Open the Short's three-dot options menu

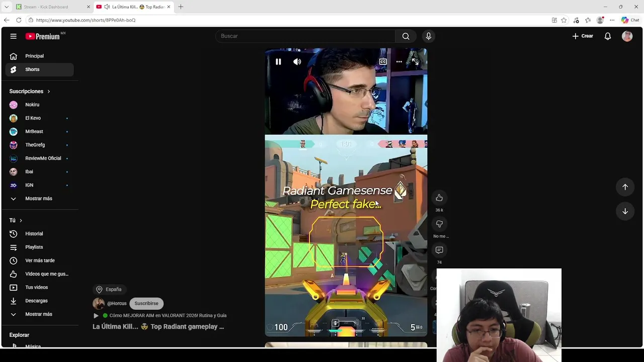pos(399,62)
